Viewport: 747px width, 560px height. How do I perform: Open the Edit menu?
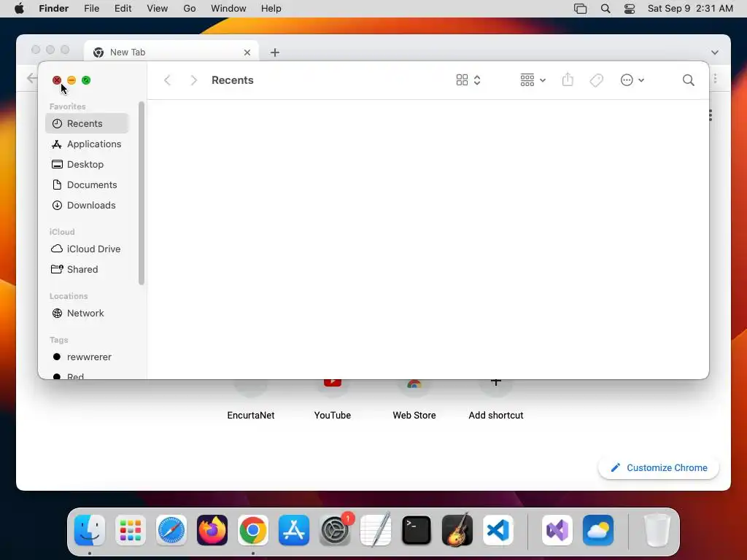pyautogui.click(x=123, y=9)
